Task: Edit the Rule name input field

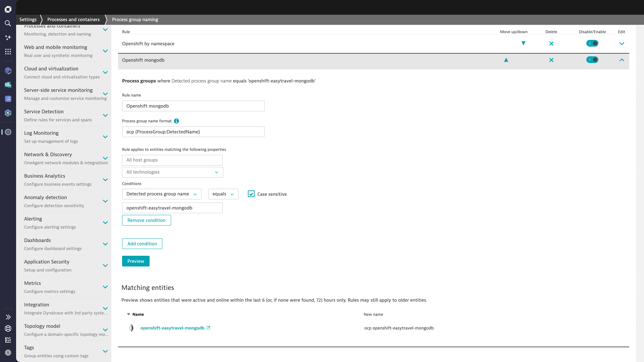Action: (x=193, y=106)
